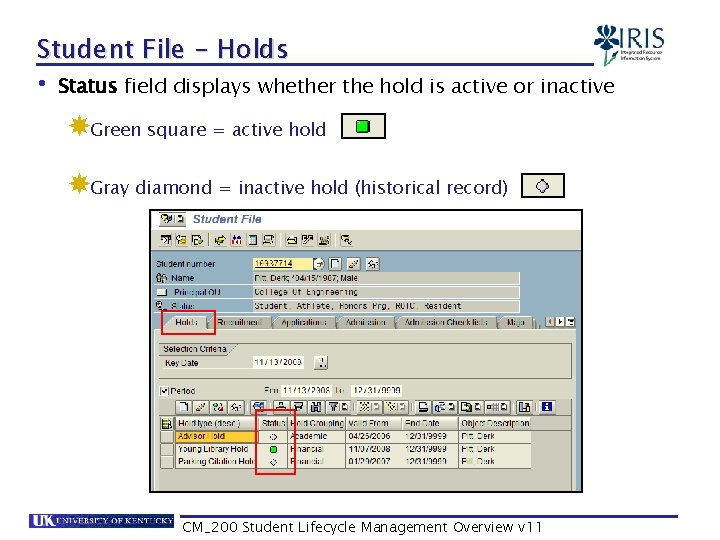Switch to the Admission tab
This screenshot has width=720, height=540.
(x=366, y=322)
